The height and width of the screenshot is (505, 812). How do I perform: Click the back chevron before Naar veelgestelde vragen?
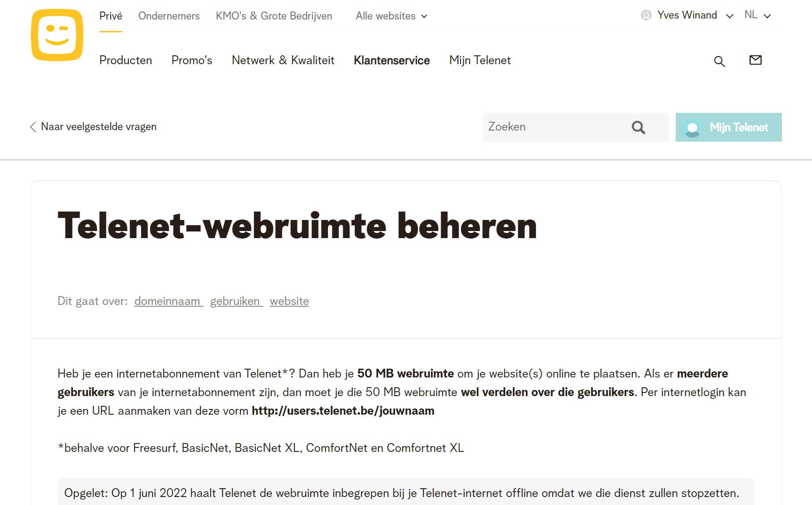[33, 127]
